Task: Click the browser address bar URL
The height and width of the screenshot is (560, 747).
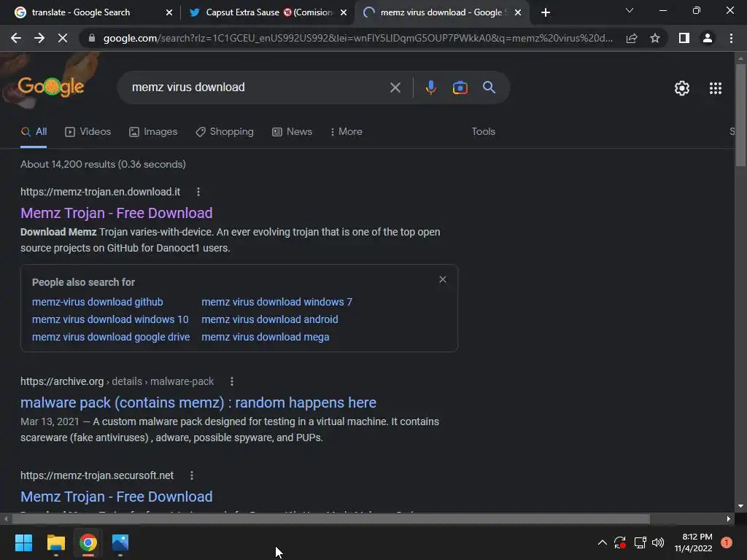Action: coord(357,38)
